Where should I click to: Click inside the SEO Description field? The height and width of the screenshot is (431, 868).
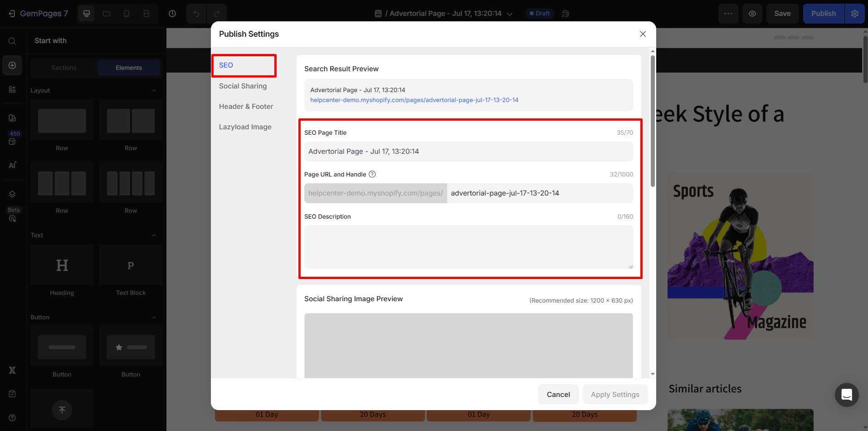(468, 247)
